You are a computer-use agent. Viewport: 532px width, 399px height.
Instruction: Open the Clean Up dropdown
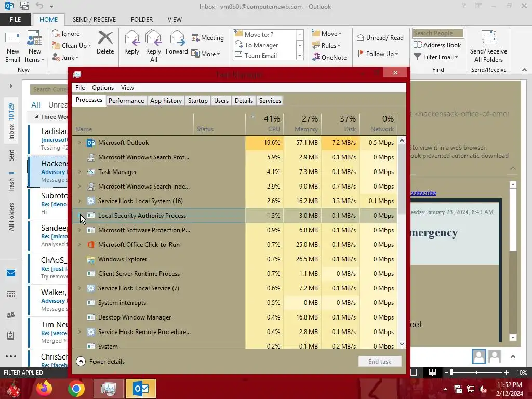pyautogui.click(x=71, y=46)
